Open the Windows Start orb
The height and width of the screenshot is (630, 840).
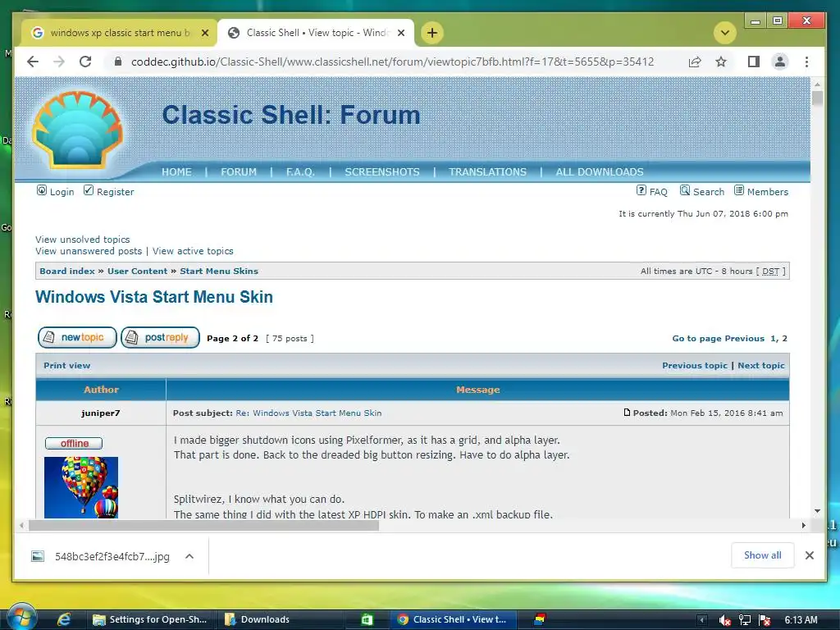[22, 617]
